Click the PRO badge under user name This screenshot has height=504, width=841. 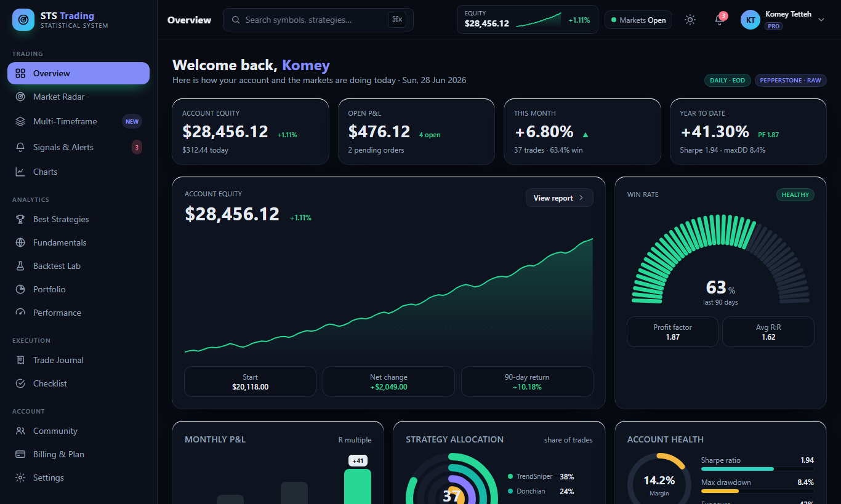[773, 26]
